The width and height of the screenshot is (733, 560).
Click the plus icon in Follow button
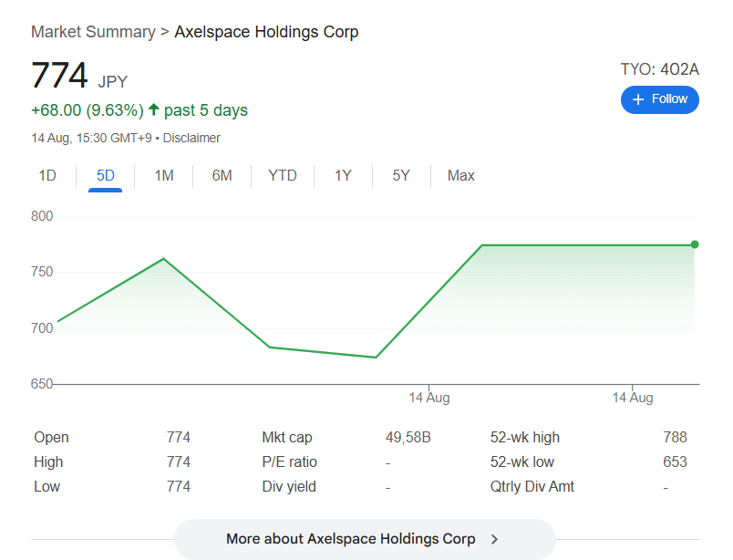coord(637,99)
